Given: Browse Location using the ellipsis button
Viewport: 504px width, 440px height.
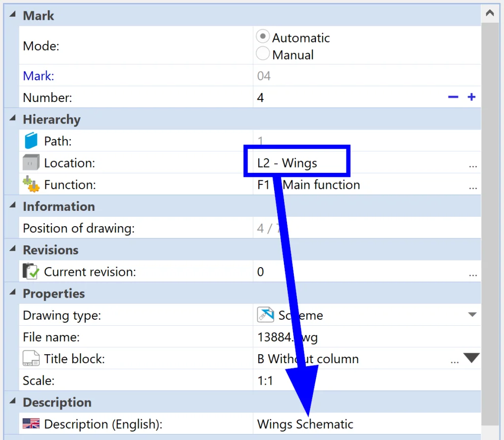Looking at the screenshot, I should coord(472,165).
